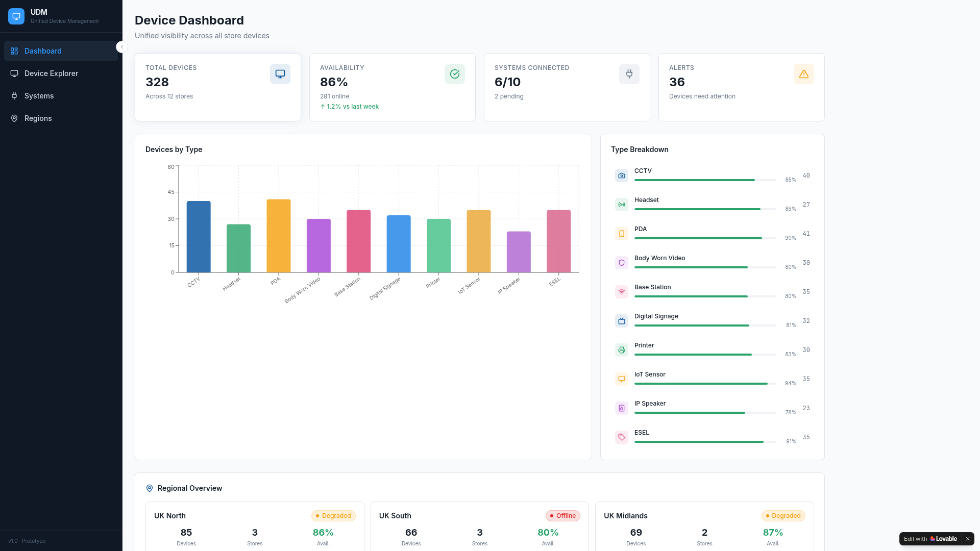Click the Availability checkmark icon
980x551 pixels.
[455, 74]
